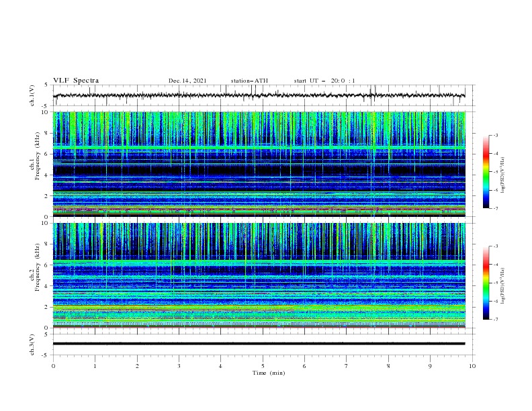Viewport: 532px width, 411px height.
Task: Click the time axis tick label "10"
Action: pyautogui.click(x=472, y=366)
